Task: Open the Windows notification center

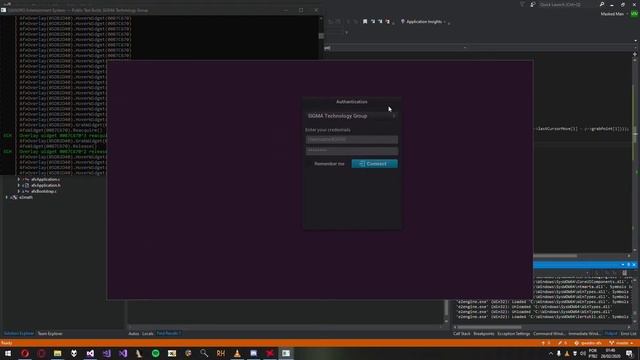Action: coord(629,353)
